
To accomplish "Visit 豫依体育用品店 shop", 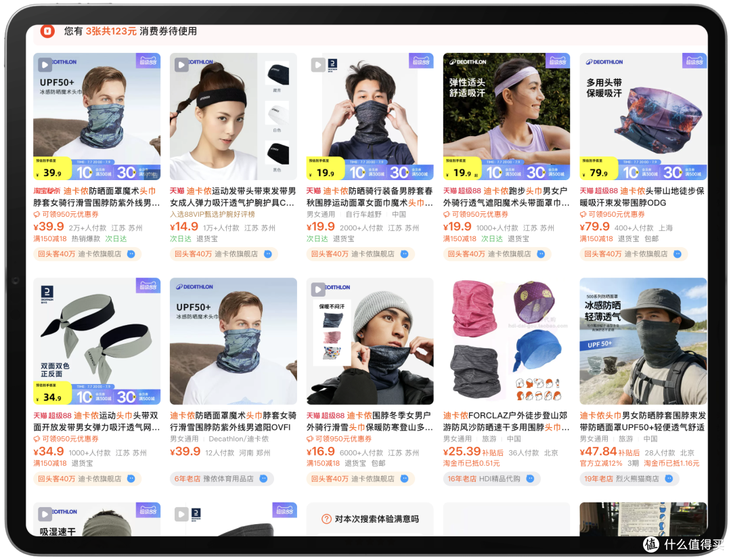I will click(x=229, y=479).
